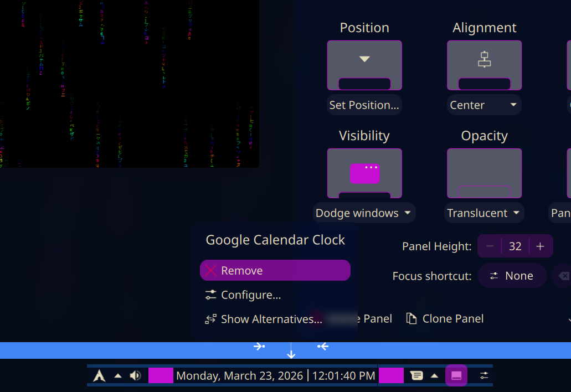
Task: Open the notifications icon in the panel
Action: (416, 375)
